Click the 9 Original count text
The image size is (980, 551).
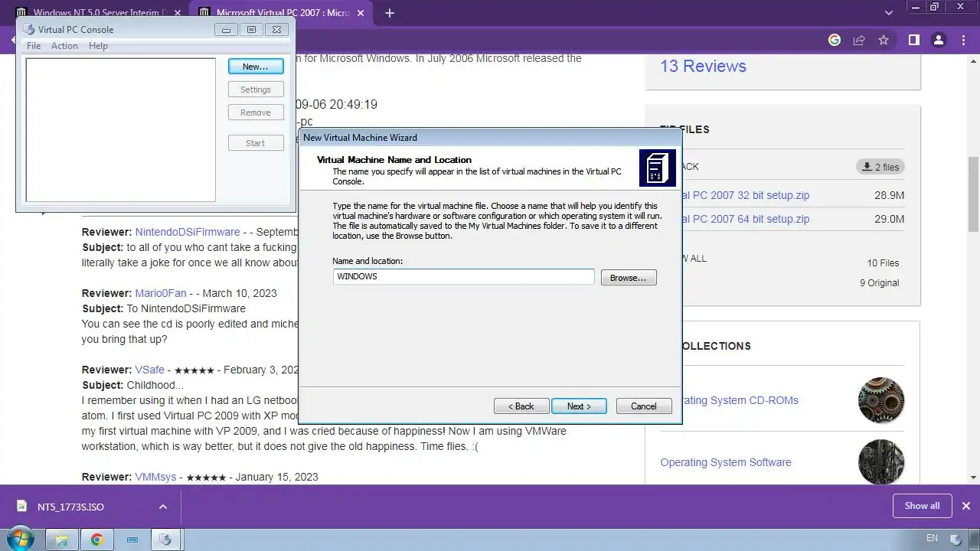click(x=880, y=283)
